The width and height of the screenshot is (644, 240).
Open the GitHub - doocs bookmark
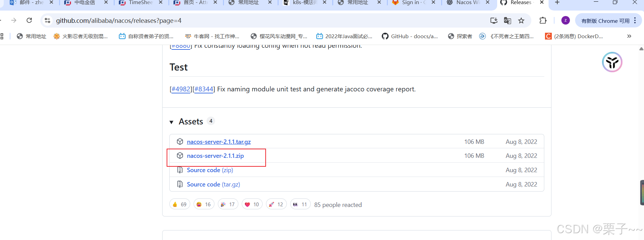pyautogui.click(x=410, y=36)
